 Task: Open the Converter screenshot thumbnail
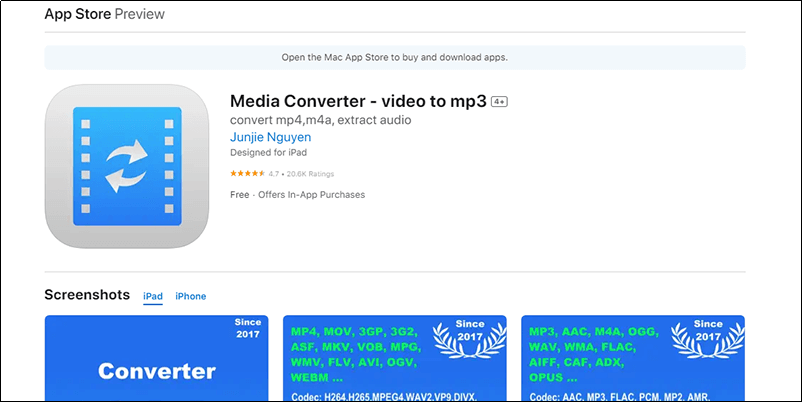(157, 357)
